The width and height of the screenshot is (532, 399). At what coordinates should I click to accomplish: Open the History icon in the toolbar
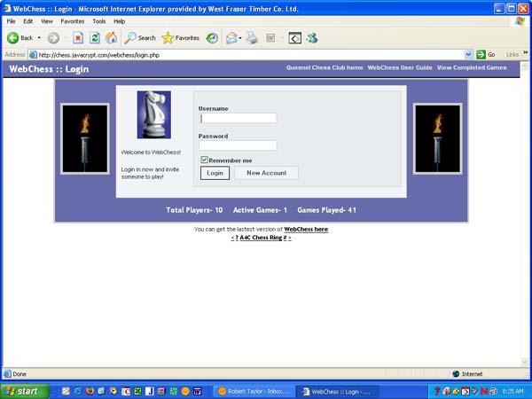coord(212,38)
